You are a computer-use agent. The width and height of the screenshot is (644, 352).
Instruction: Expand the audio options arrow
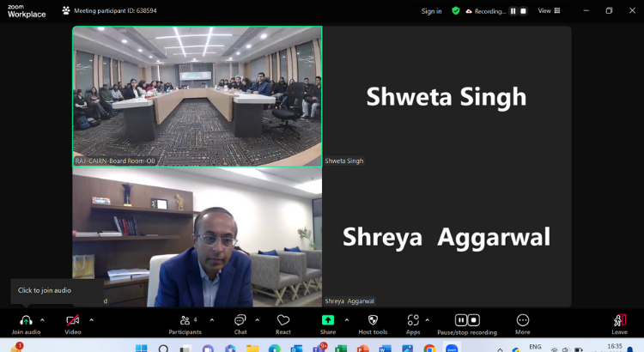click(x=43, y=319)
